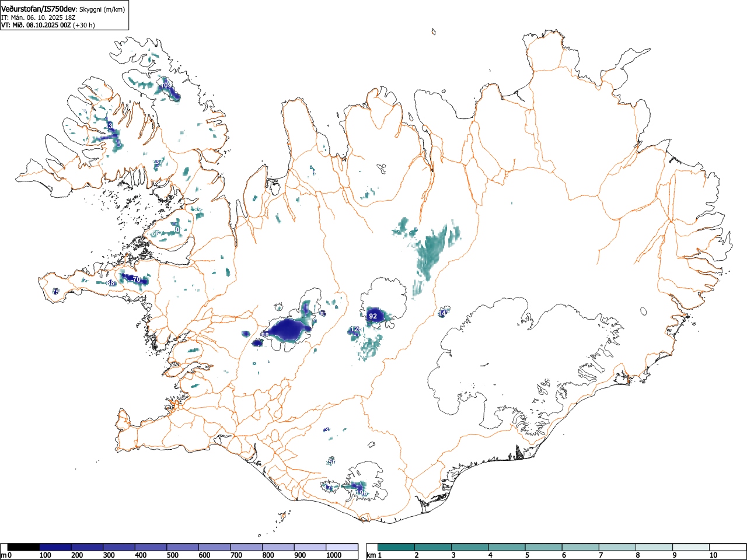
Task: Click the '5' tick on the km legend
Action: [x=527, y=555]
